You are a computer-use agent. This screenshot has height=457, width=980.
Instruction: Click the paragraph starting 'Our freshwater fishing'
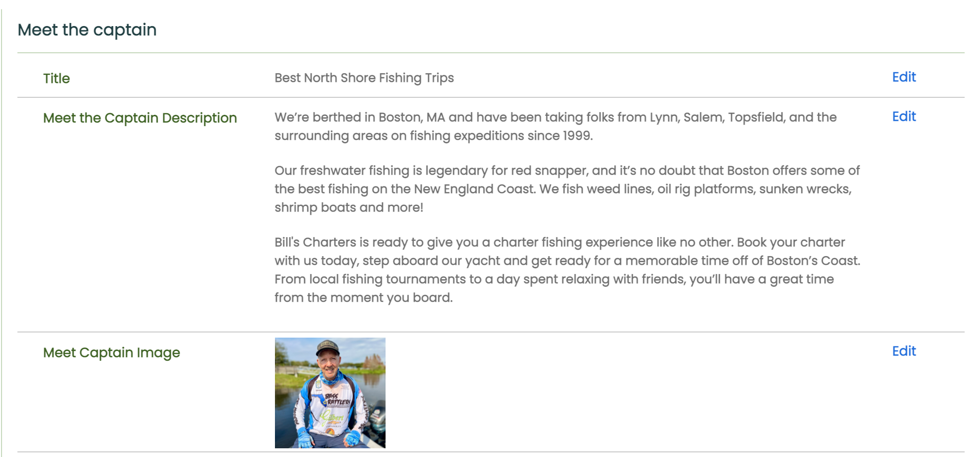tap(567, 189)
